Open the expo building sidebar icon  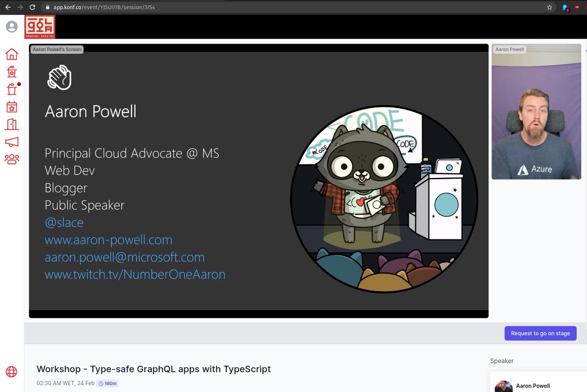12,124
